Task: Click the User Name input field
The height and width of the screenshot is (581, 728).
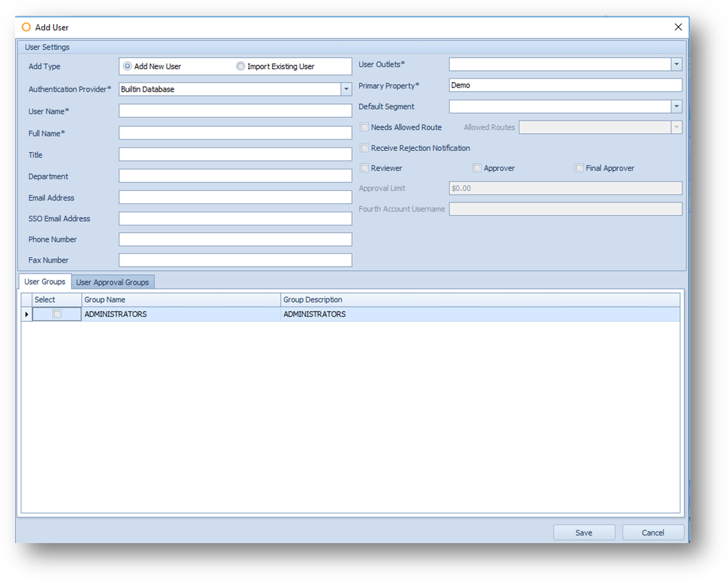Action: (x=235, y=110)
